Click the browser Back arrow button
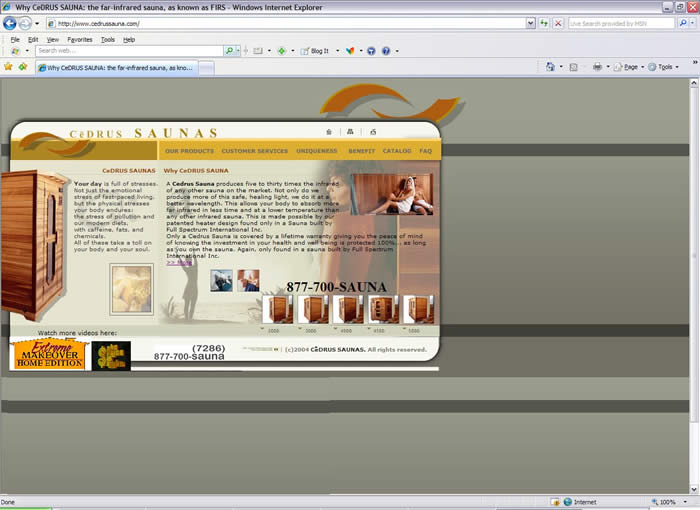Viewport: 700px width, 510px height. 9,23
